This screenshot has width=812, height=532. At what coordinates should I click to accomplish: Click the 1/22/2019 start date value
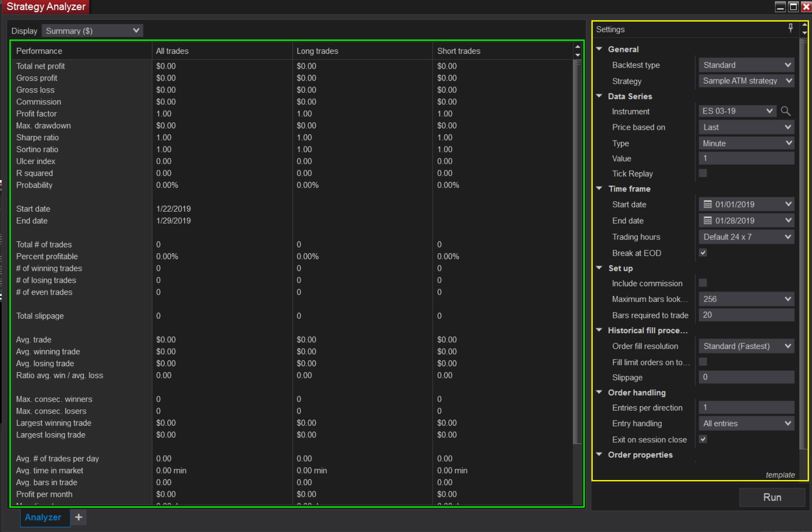pyautogui.click(x=173, y=209)
